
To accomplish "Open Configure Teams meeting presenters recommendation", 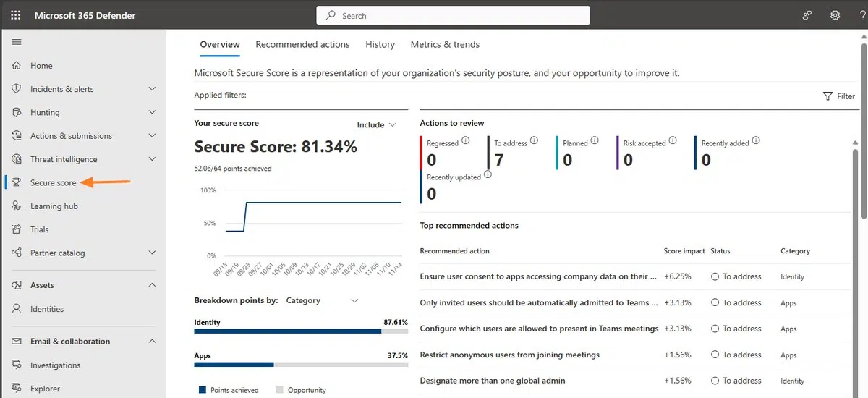I will (x=539, y=329).
